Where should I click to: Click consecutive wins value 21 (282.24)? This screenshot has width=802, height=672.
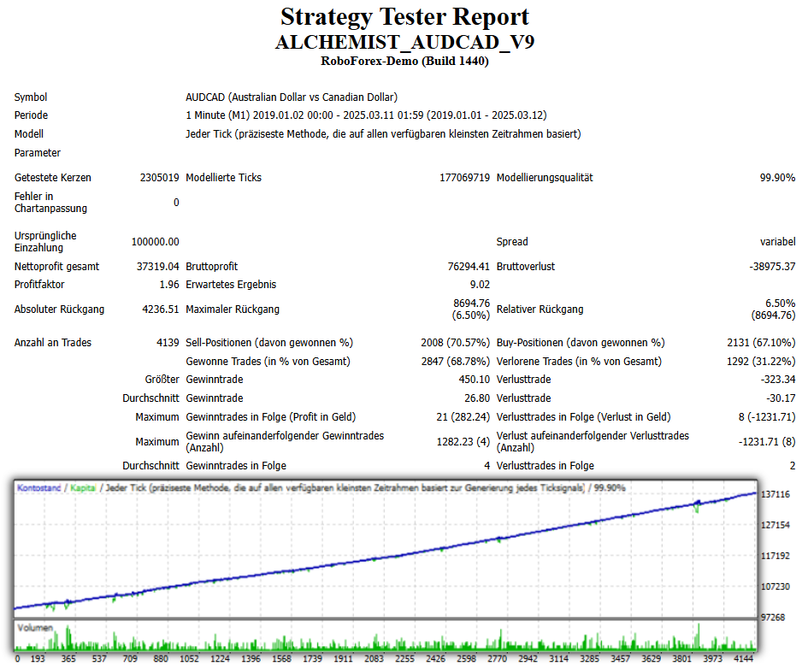coord(463,417)
